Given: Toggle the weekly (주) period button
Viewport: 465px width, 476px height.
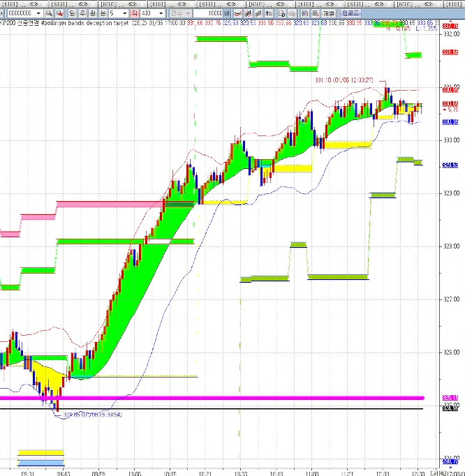Looking at the screenshot, I should pos(83,13).
